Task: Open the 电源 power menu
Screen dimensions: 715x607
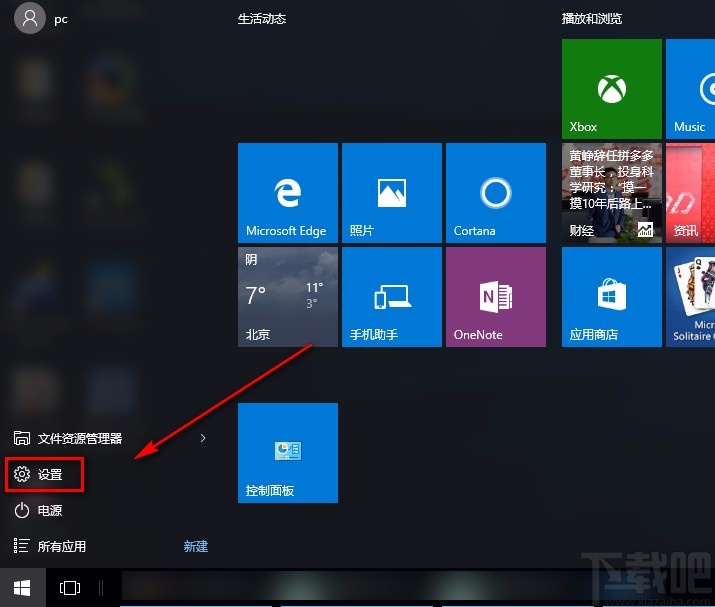Action: [38, 510]
